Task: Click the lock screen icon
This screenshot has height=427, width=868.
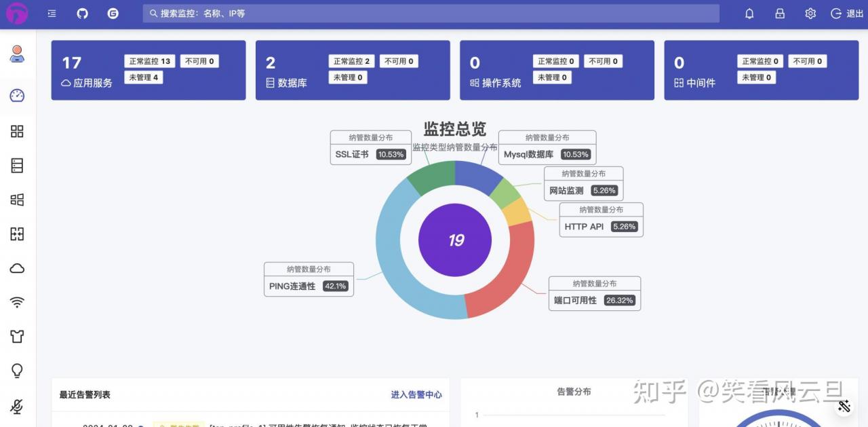Action: [780, 14]
